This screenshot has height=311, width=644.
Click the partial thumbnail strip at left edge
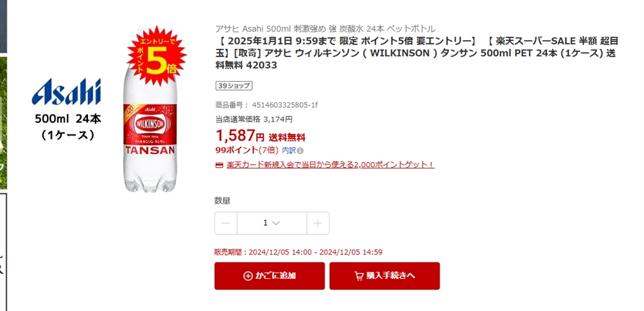(x=3, y=156)
